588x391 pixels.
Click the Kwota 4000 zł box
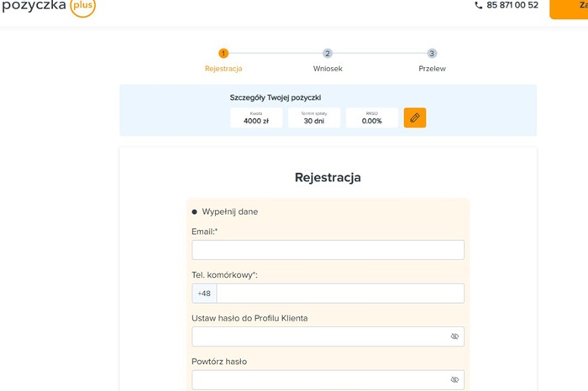256,117
